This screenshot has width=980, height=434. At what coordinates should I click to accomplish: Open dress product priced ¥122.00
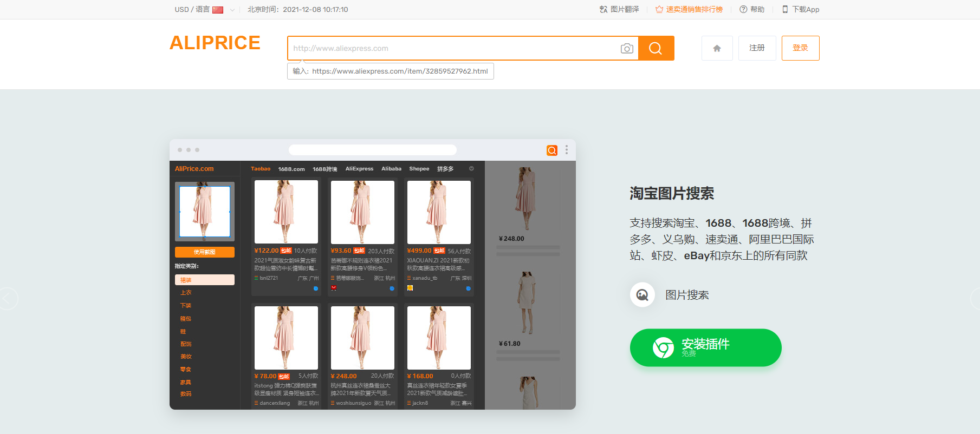pyautogui.click(x=286, y=236)
